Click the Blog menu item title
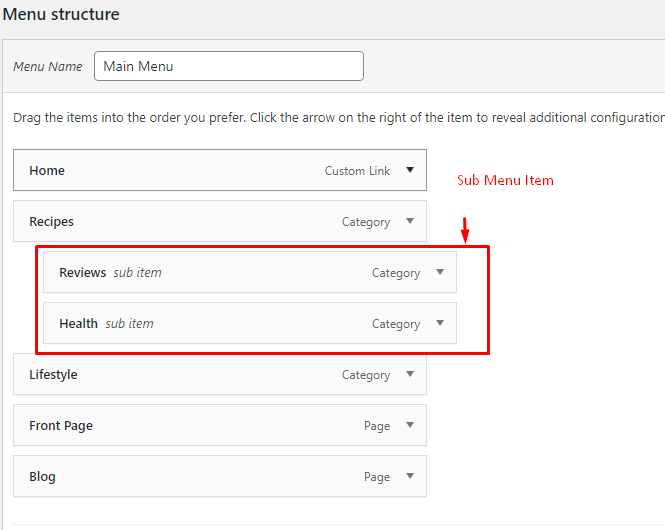Image resolution: width=665 pixels, height=530 pixels. click(43, 477)
